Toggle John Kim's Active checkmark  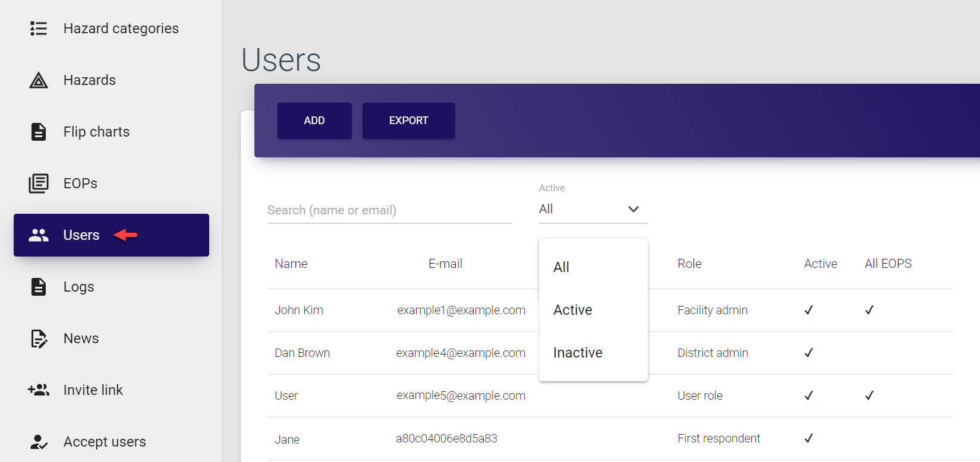[x=808, y=310]
